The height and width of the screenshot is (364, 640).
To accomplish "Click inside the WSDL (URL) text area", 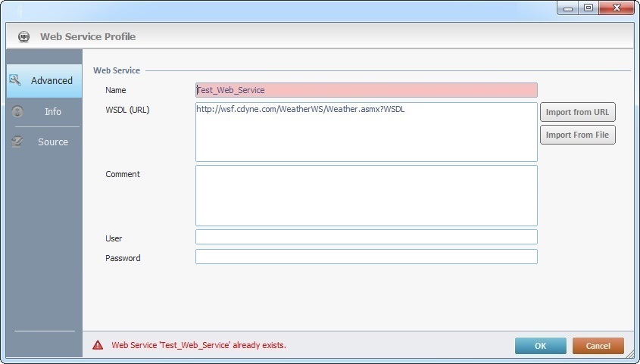I will click(366, 132).
